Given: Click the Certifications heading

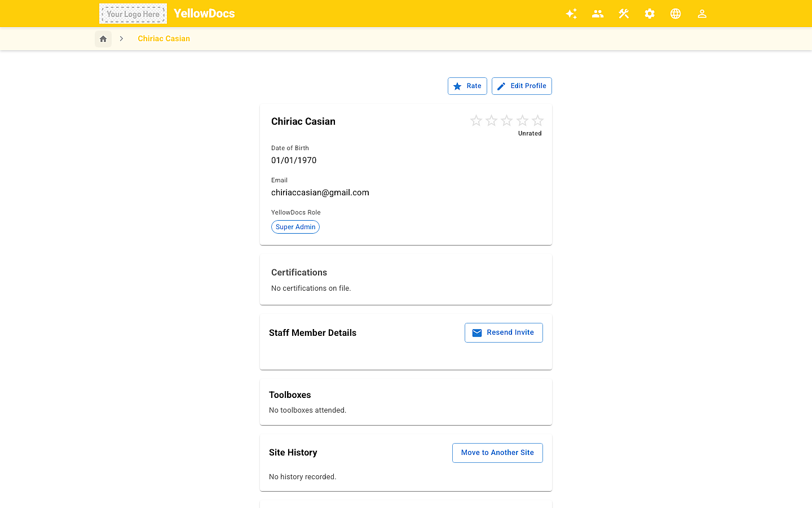Looking at the screenshot, I should (x=299, y=273).
